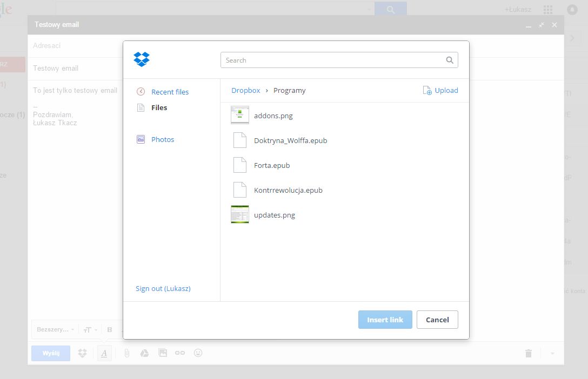
Task: Click Sign out (Lukasz) link
Action: pos(163,288)
